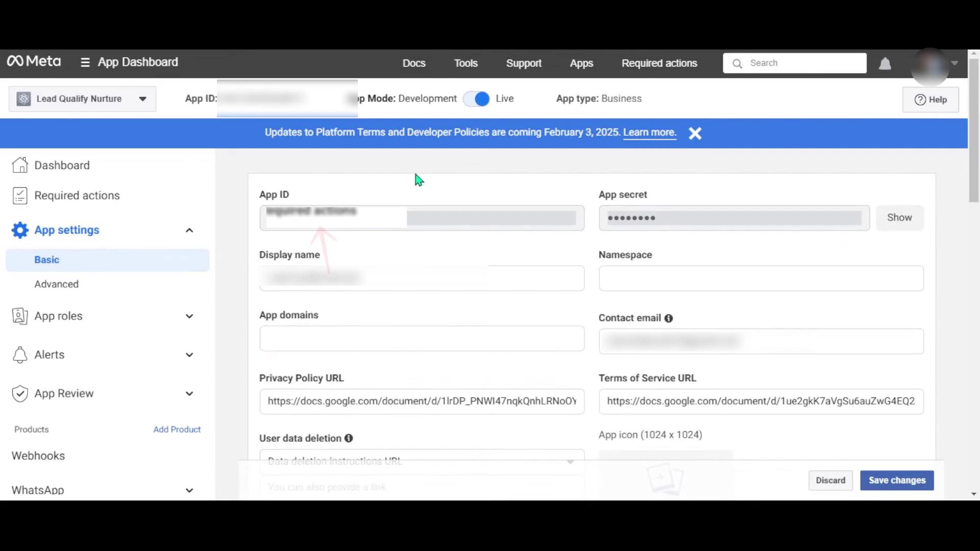Open Required actions in top navigation
This screenshot has height=551, width=980.
(x=659, y=63)
